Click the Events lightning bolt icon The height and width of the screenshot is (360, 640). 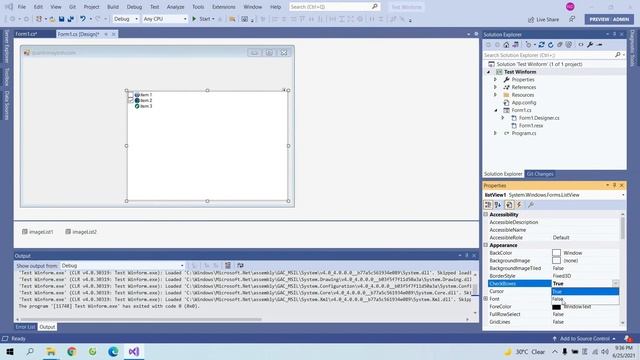(519, 205)
